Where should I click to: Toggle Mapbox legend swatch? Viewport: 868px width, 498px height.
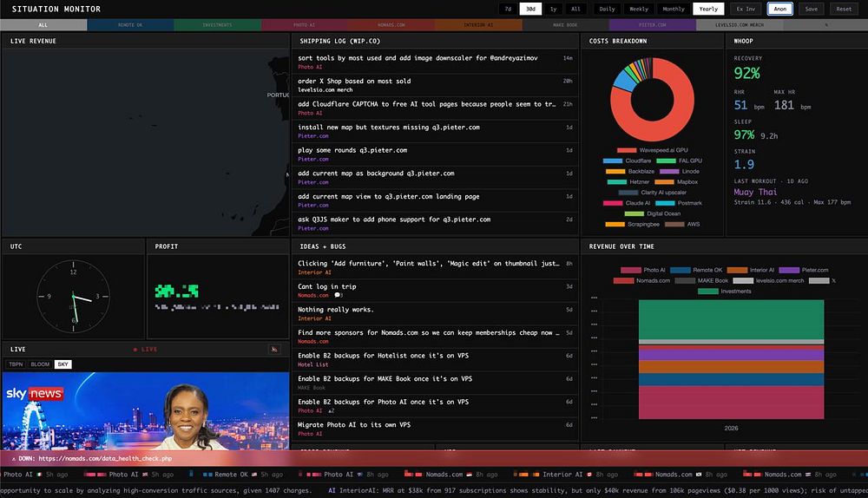pyautogui.click(x=664, y=182)
